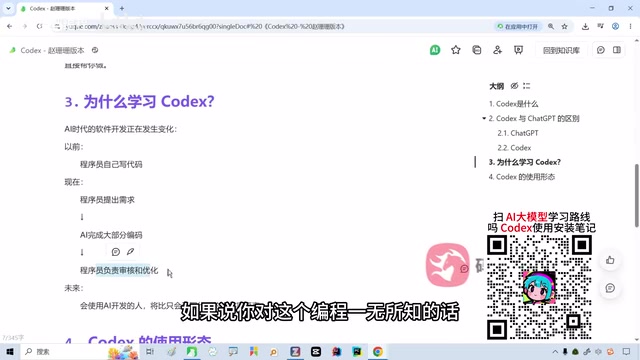Click the heading 3. 为什么学习 Codex?
640x360 pixels.
(139, 101)
